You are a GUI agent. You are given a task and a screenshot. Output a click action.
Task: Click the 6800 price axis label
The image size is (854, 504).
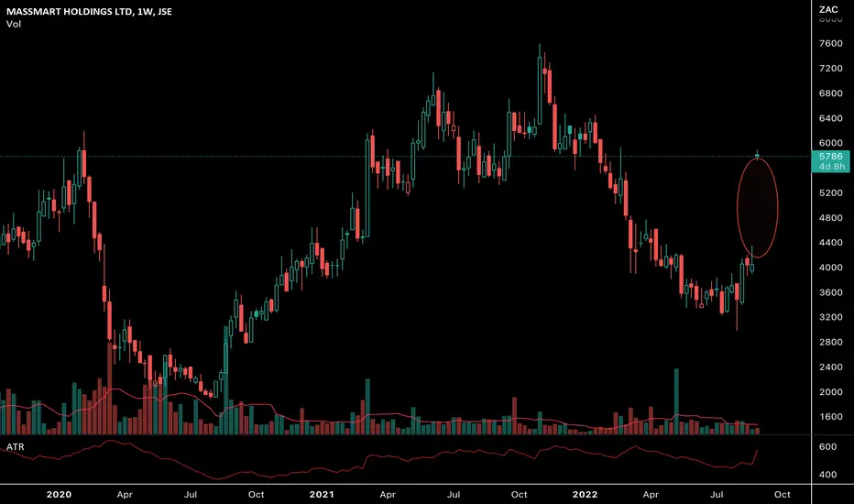[x=830, y=93]
